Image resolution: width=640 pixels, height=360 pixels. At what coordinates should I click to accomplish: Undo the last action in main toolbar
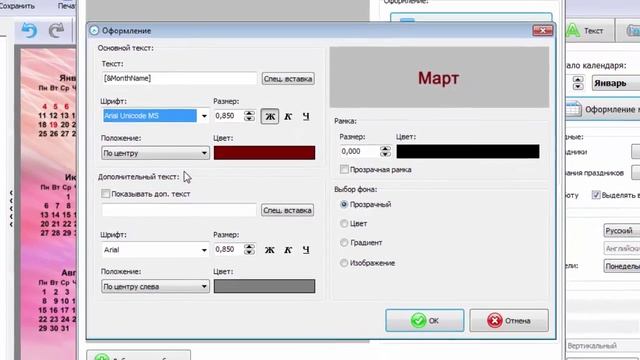click(x=29, y=31)
